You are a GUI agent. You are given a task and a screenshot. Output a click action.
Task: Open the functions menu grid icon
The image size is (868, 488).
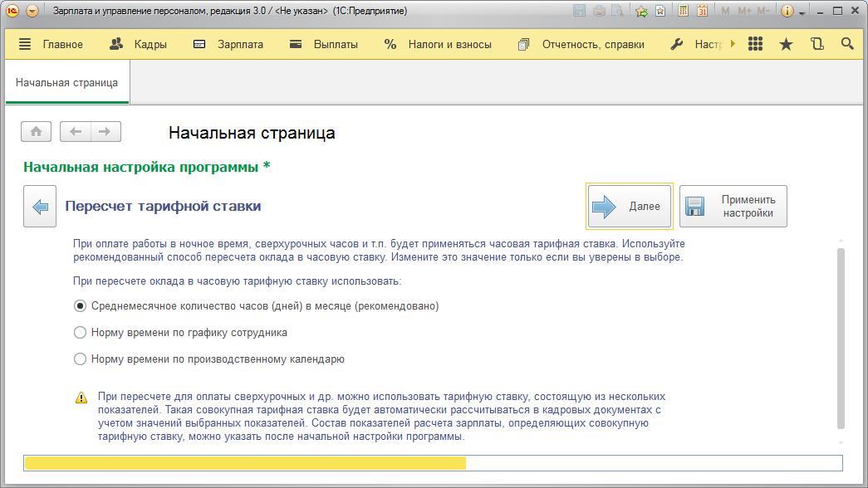tap(755, 45)
